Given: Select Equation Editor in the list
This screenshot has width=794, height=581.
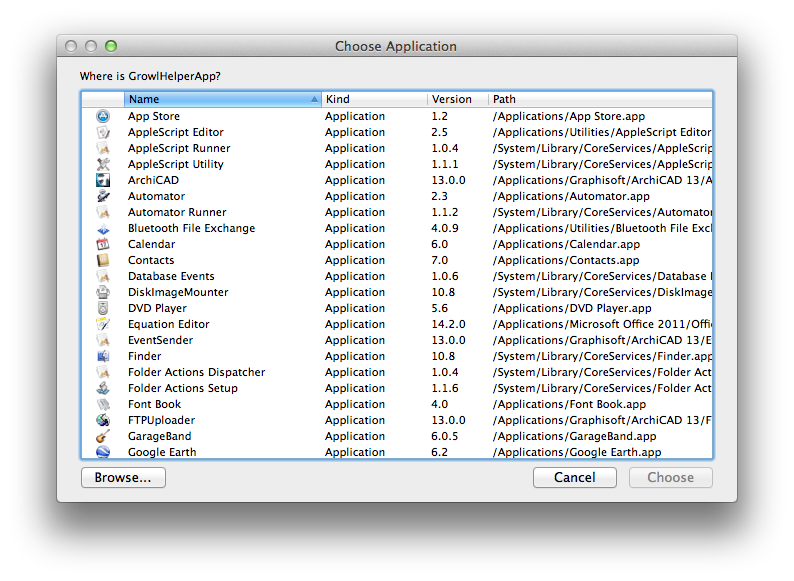Looking at the screenshot, I should [x=169, y=324].
